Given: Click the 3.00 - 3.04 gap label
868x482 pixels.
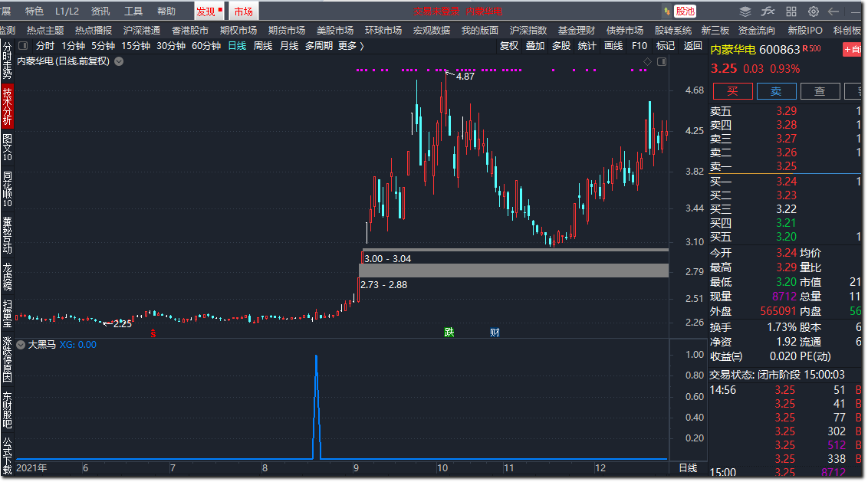Looking at the screenshot, I should click(387, 259).
